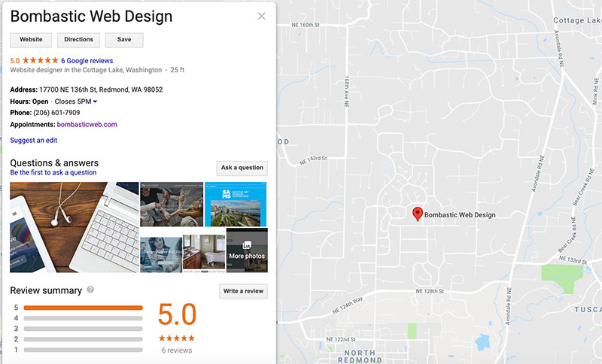Open the laptop and earphones photo
This screenshot has height=364, width=602.
(x=74, y=227)
